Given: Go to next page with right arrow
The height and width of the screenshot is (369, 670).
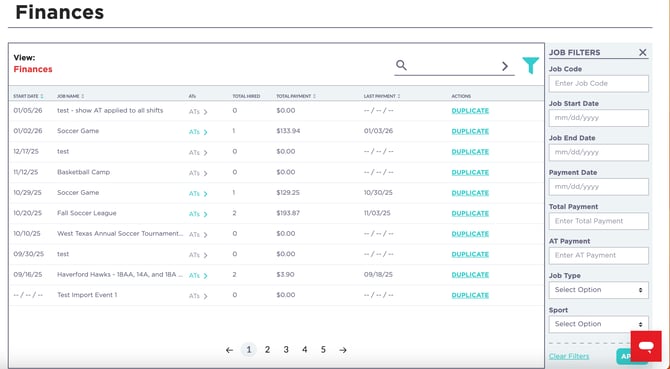Looking at the screenshot, I should (343, 350).
